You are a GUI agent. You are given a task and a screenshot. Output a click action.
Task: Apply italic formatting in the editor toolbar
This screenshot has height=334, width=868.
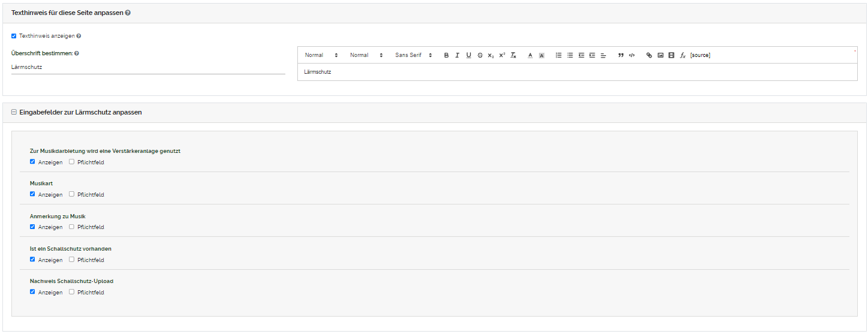point(457,55)
